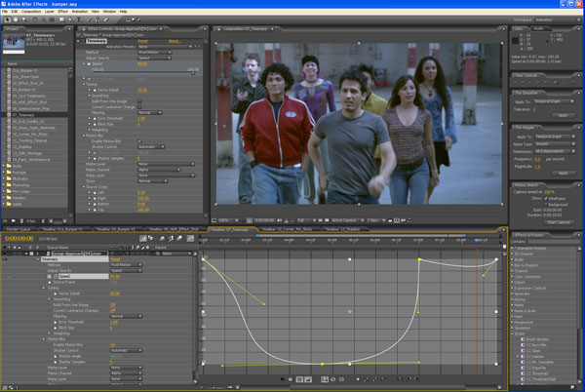Select the Rotation tool
585x392 pixels.
(35, 20)
